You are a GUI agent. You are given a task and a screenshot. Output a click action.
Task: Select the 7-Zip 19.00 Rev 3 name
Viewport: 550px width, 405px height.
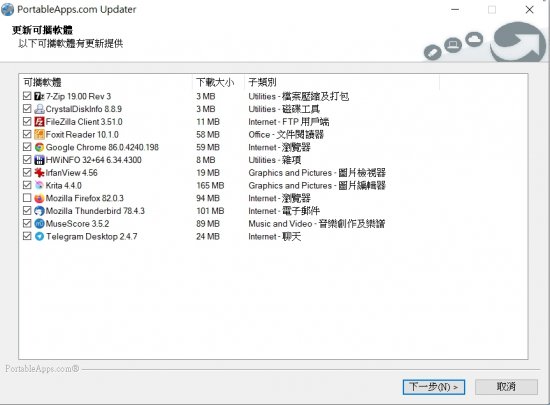coord(78,96)
